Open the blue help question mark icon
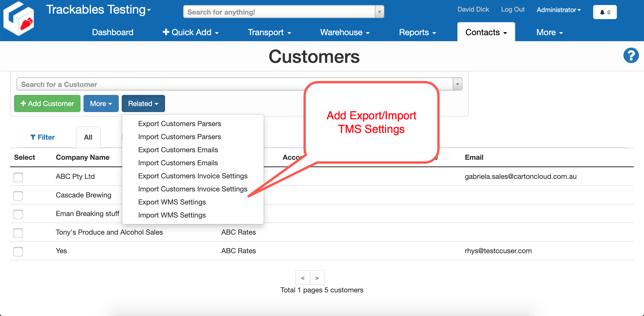Viewport: 644px width, 316px height. click(x=631, y=56)
